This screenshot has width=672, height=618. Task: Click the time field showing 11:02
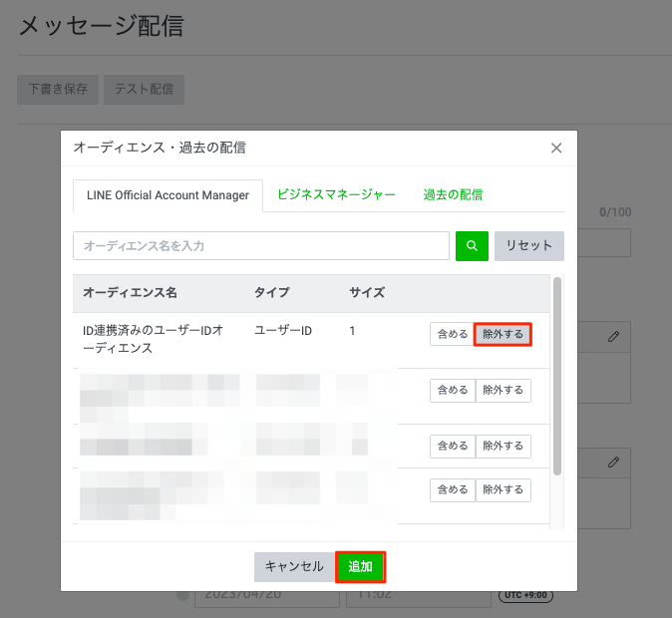[x=419, y=599]
